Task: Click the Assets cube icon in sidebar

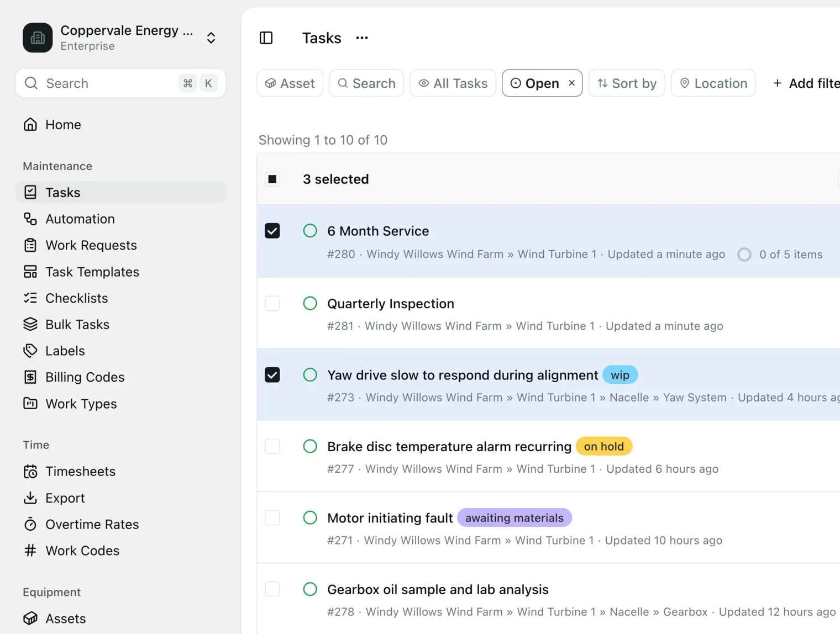Action: (x=30, y=619)
